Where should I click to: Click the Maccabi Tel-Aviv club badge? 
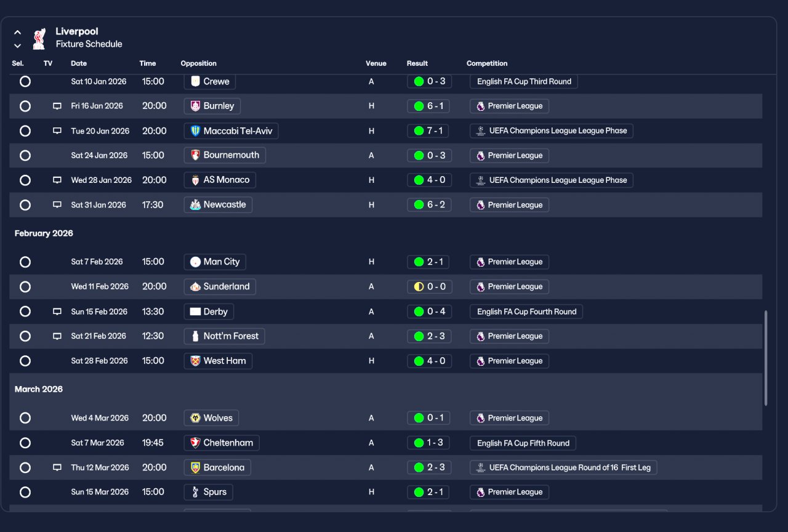[x=195, y=131]
